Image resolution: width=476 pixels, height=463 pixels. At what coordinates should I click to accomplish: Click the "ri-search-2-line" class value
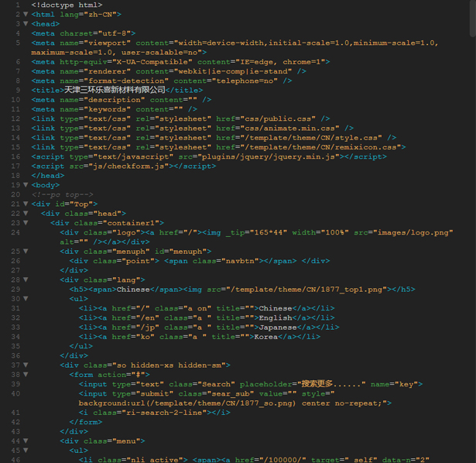pyautogui.click(x=164, y=413)
